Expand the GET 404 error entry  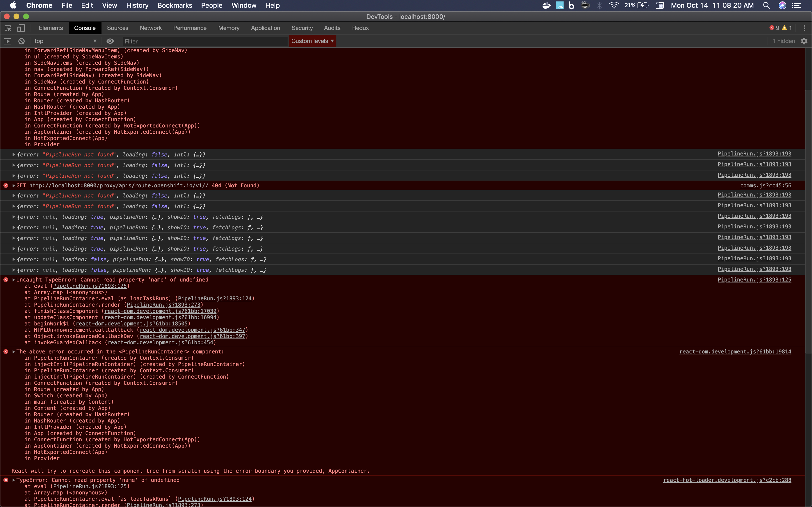pos(14,185)
